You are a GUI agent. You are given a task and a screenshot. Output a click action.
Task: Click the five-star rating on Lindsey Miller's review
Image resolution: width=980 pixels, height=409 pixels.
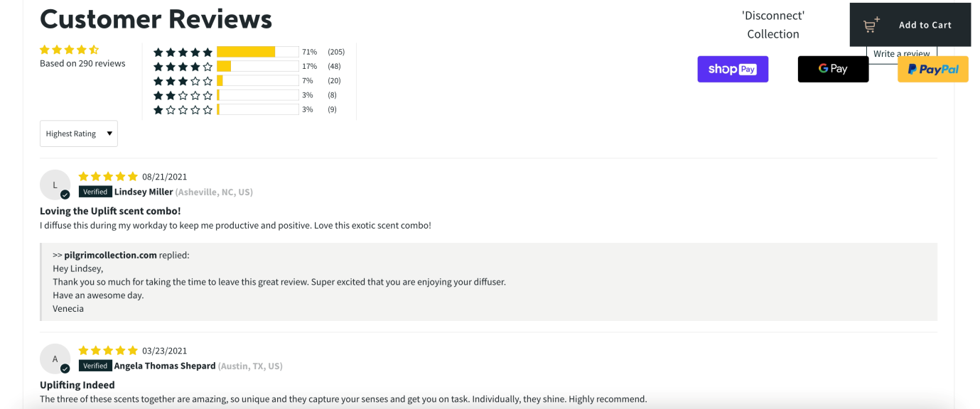click(108, 176)
